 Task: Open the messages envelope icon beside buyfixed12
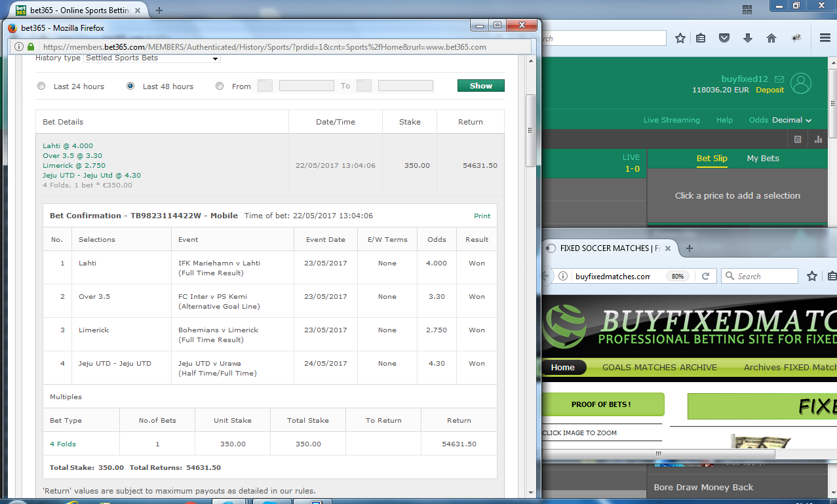tap(780, 79)
